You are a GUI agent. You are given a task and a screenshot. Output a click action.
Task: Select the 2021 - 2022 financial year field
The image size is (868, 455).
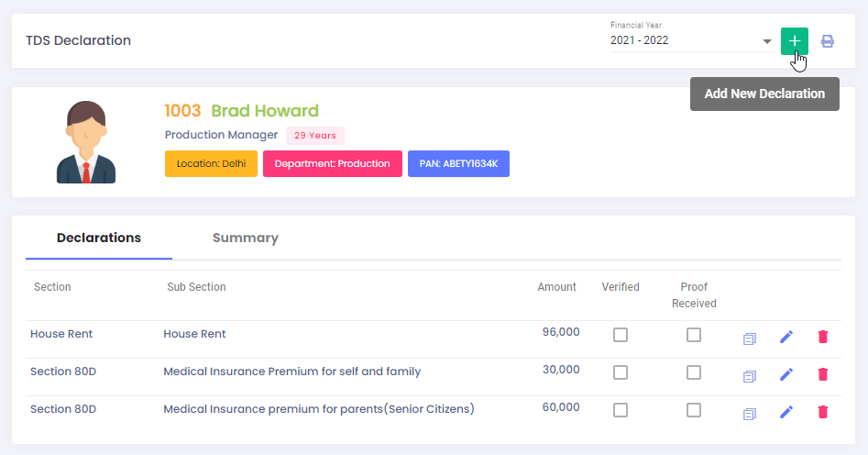click(x=691, y=40)
